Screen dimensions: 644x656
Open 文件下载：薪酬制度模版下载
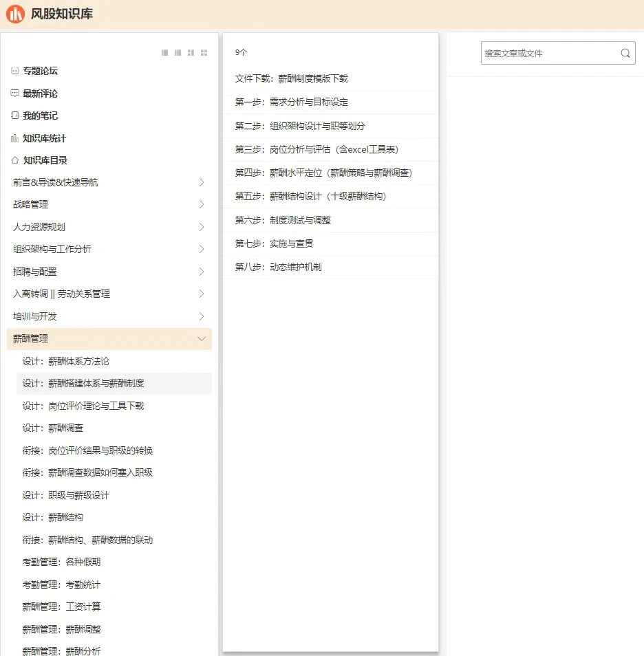pyautogui.click(x=292, y=78)
